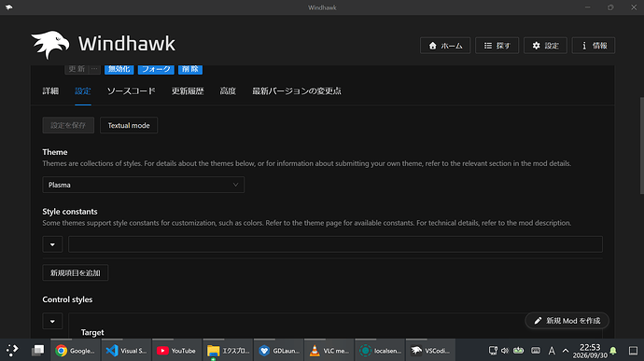Switch to the ソースコード tab
The height and width of the screenshot is (361, 644).
pos(132,91)
